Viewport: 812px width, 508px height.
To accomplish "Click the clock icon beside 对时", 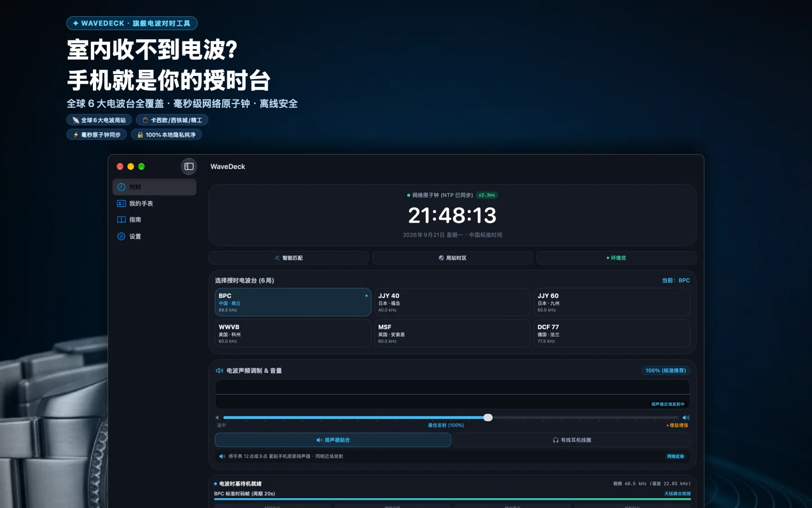I will tap(121, 187).
